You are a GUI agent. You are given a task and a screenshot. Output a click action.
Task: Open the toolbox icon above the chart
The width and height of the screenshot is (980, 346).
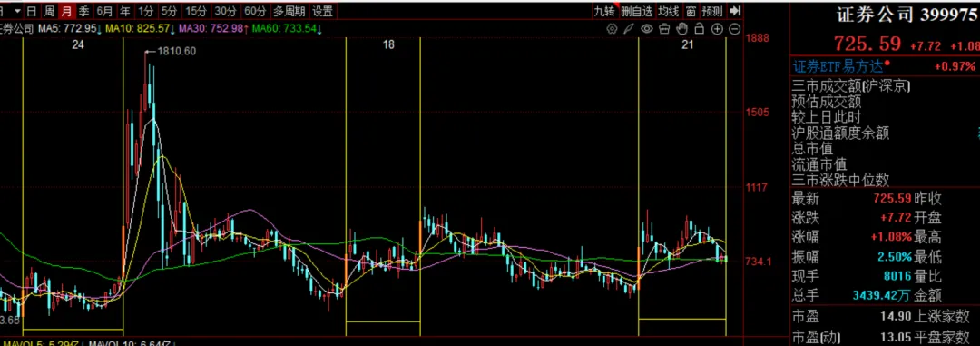coord(664,29)
